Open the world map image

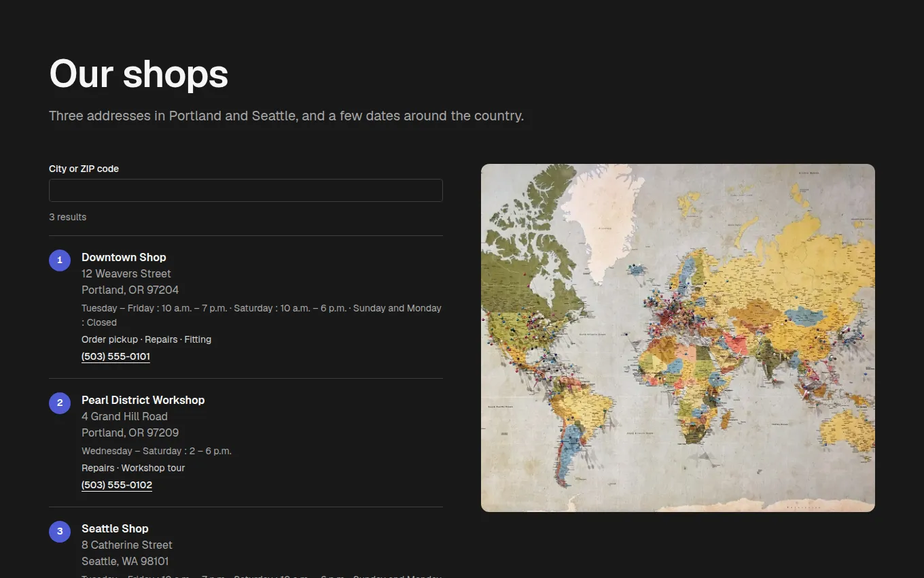(678, 338)
